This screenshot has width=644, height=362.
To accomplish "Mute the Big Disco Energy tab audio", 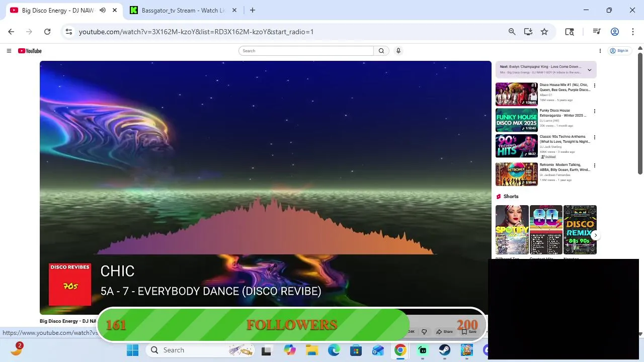I will click(103, 10).
